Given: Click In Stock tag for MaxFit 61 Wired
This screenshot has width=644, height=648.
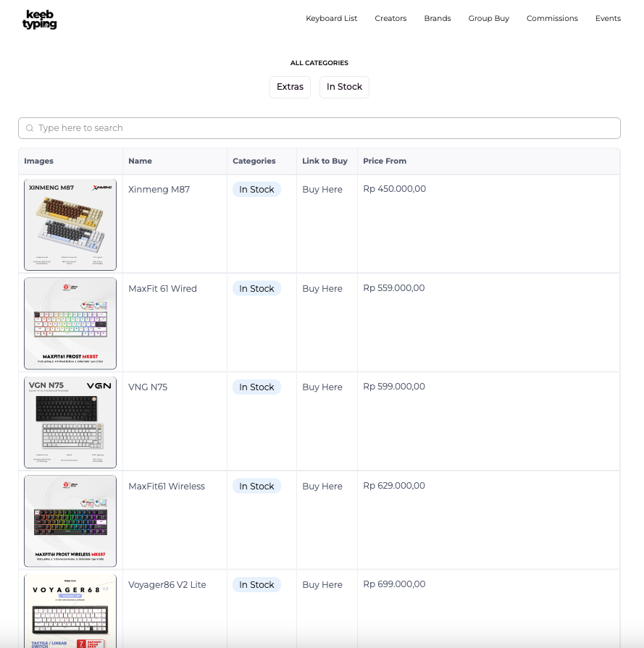Looking at the screenshot, I should coord(256,288).
